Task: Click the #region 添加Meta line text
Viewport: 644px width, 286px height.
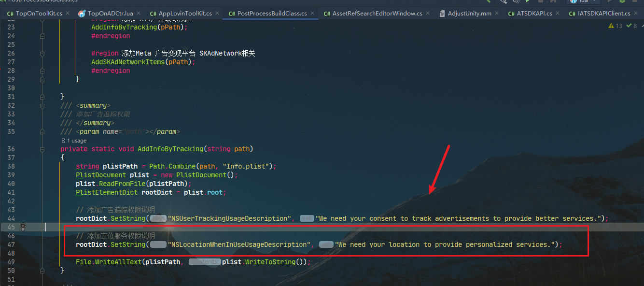Action: [x=173, y=53]
